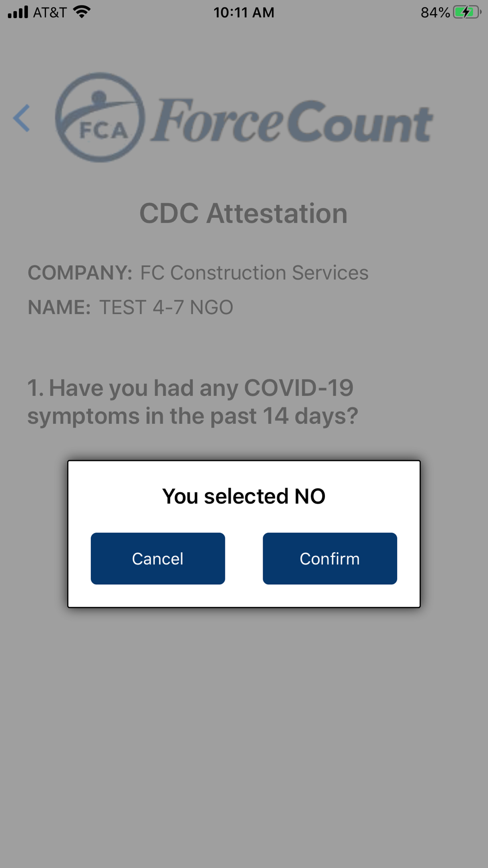488x868 pixels.
Task: Tap the 10:11 AM clock
Action: pos(244,12)
